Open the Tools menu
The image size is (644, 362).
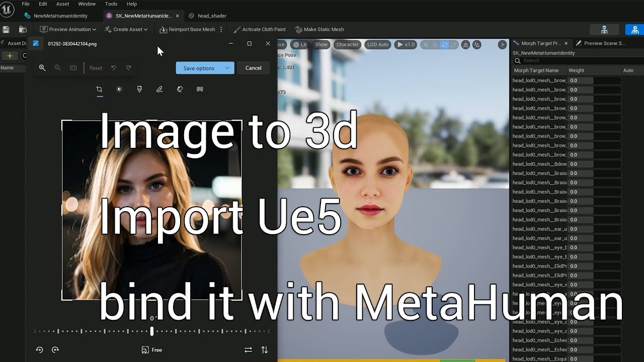pos(111,4)
